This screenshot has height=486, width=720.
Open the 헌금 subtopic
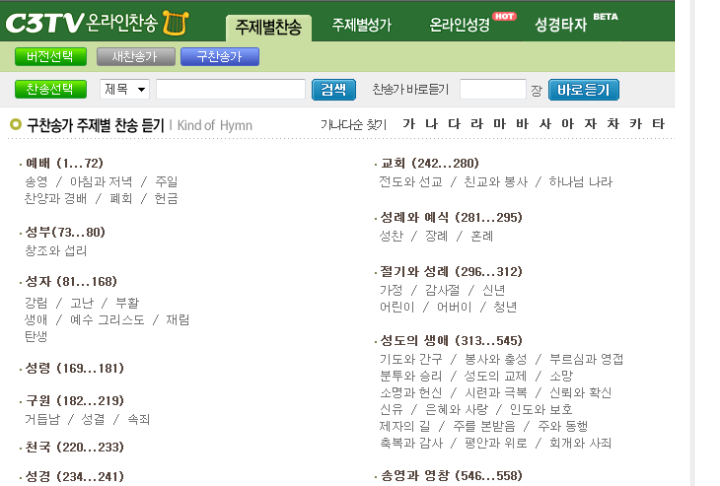point(166,198)
